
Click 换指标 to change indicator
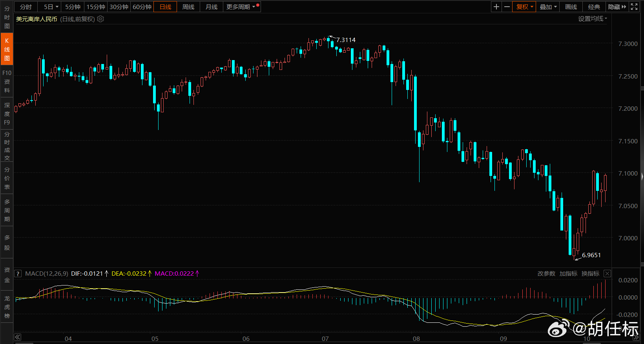[590, 274]
